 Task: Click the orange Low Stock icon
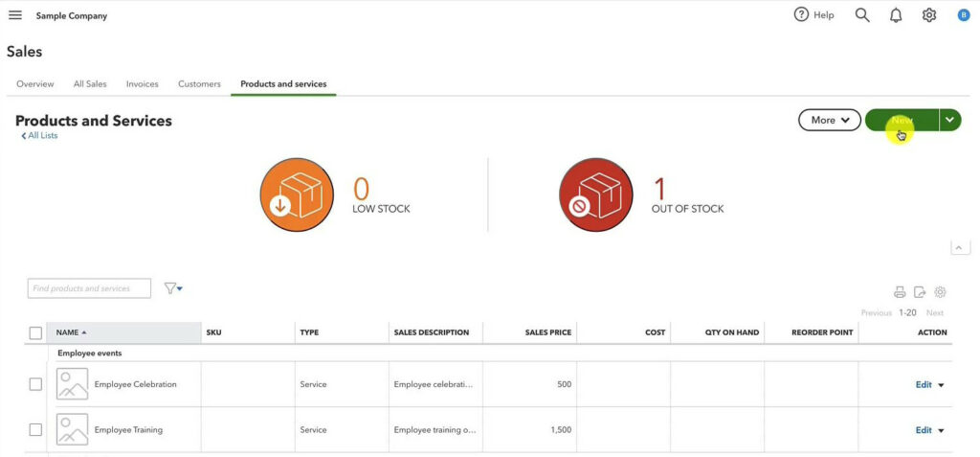(297, 194)
